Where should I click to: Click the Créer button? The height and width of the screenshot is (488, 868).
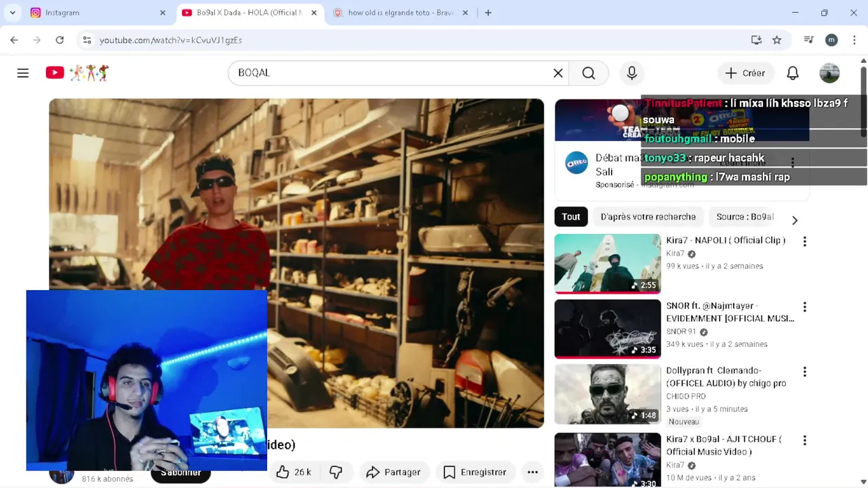click(x=745, y=73)
